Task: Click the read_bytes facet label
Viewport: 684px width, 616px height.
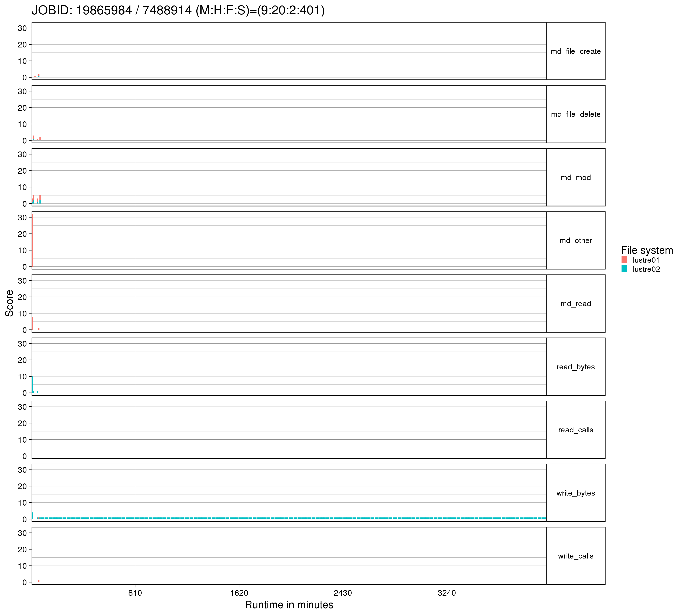Action: (575, 367)
